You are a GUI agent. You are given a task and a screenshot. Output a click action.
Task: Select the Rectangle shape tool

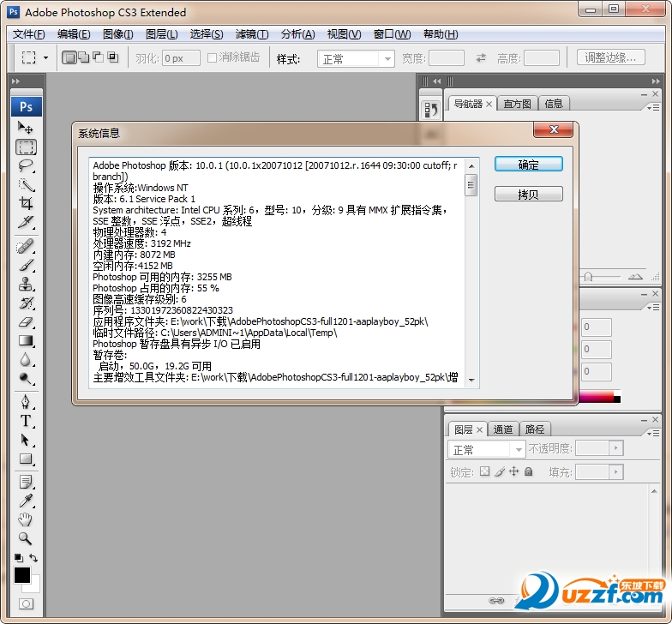(26, 459)
